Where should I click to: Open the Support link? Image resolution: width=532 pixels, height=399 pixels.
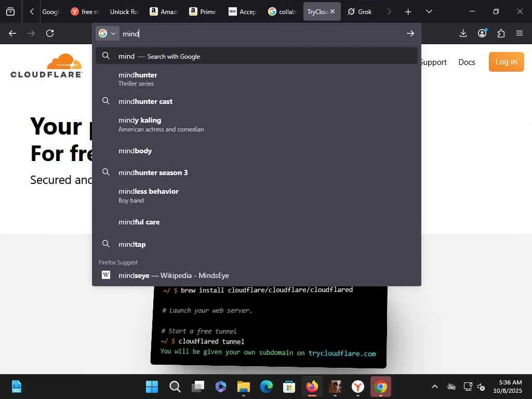click(434, 62)
